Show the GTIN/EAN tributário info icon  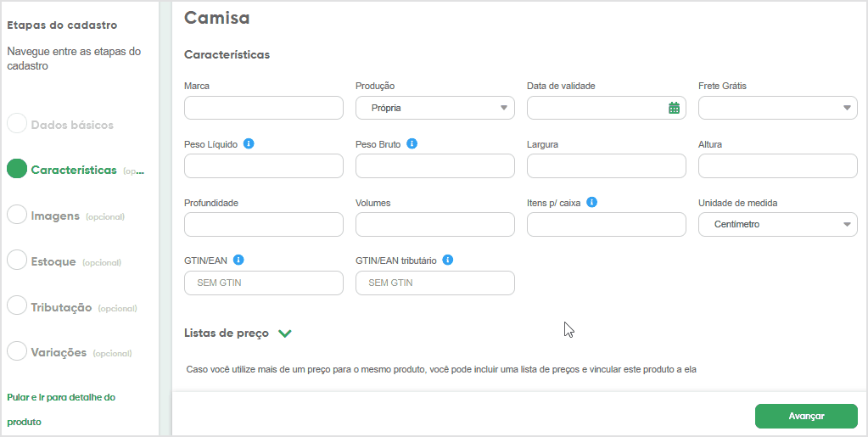point(448,260)
